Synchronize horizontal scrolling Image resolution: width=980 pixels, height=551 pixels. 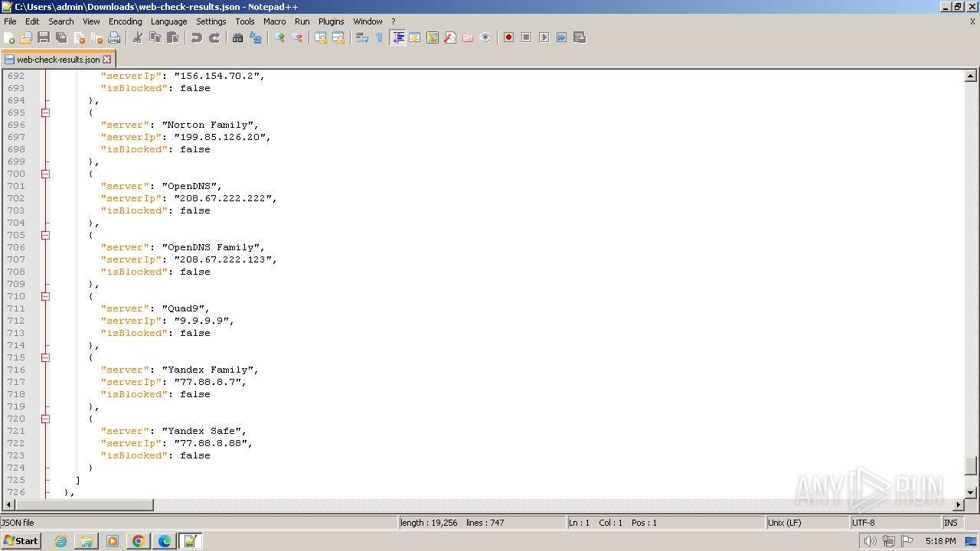pos(338,37)
